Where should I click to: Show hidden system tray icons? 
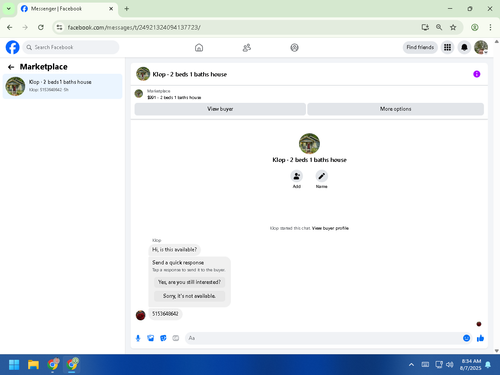point(411,365)
